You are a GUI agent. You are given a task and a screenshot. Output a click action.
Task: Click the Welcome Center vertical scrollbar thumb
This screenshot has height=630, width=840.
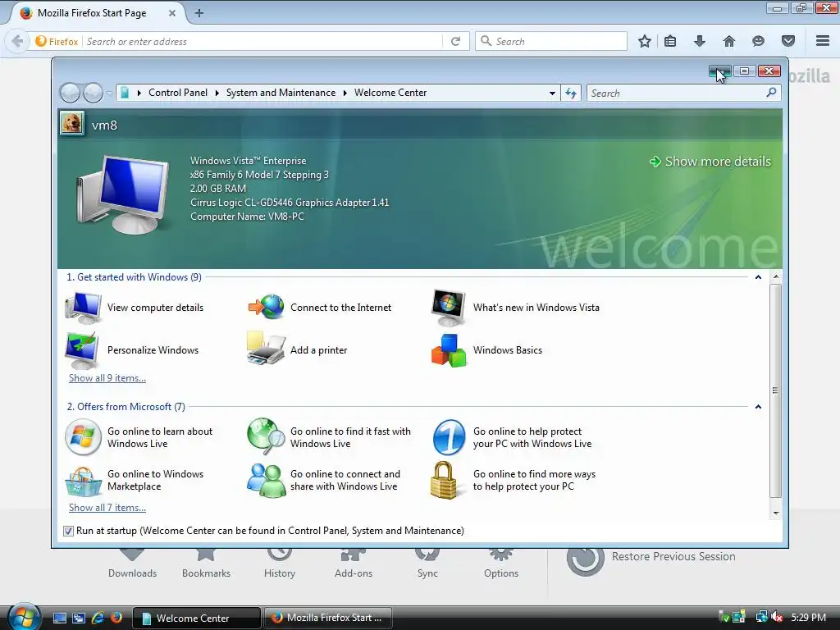coord(775,390)
